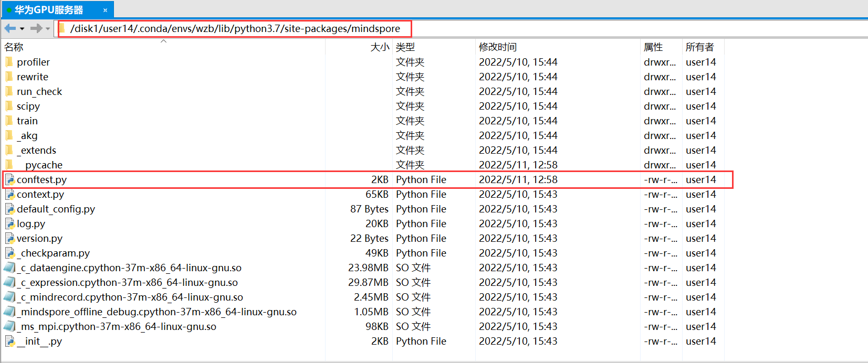This screenshot has width=868, height=363.
Task: Click the _mindspore_offline_debug .so file icon
Action: (9, 312)
